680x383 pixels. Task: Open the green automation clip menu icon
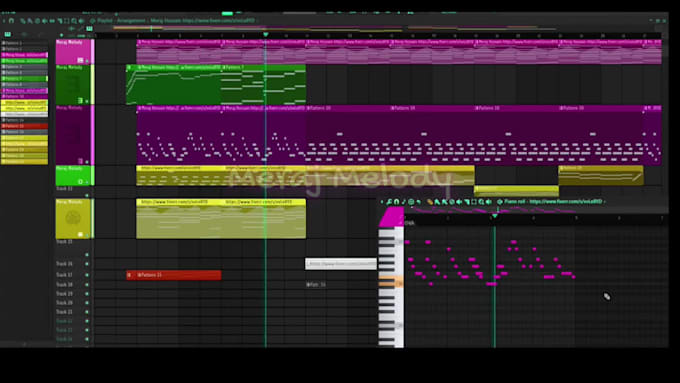129,68
